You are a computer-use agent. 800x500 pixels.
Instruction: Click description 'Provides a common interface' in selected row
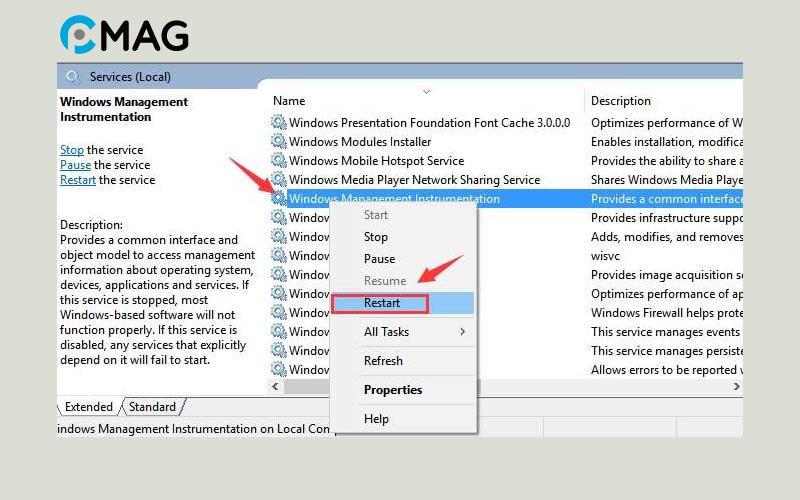(666, 198)
